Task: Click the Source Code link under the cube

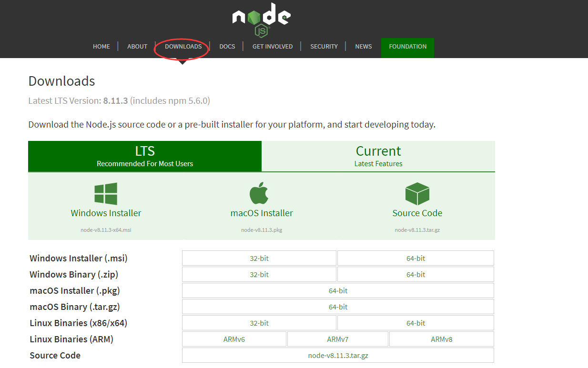Action: (x=417, y=213)
